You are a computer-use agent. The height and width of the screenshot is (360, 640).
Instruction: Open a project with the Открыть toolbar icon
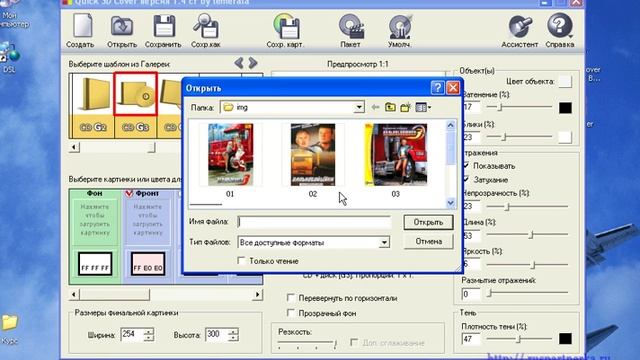click(122, 31)
